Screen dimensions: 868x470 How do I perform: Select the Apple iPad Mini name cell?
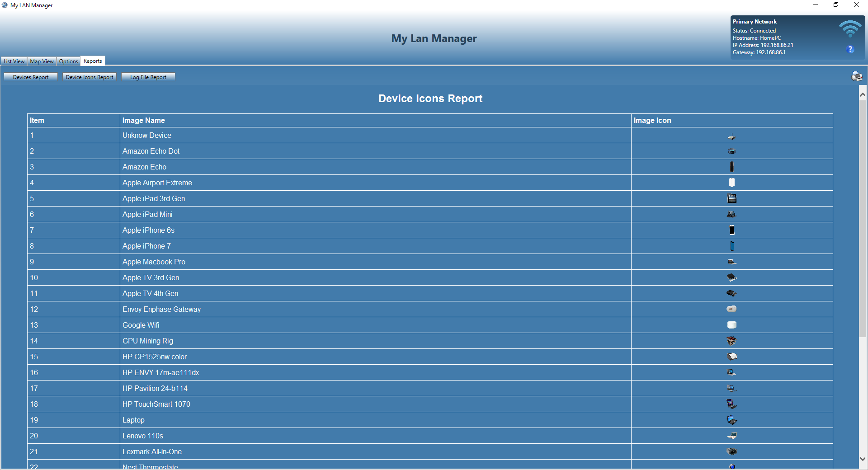coord(375,215)
